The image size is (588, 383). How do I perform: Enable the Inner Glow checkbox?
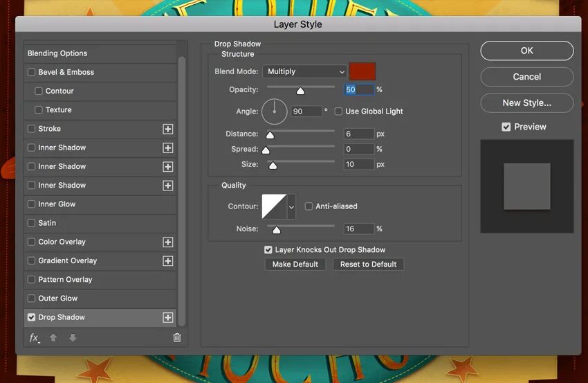[32, 204]
